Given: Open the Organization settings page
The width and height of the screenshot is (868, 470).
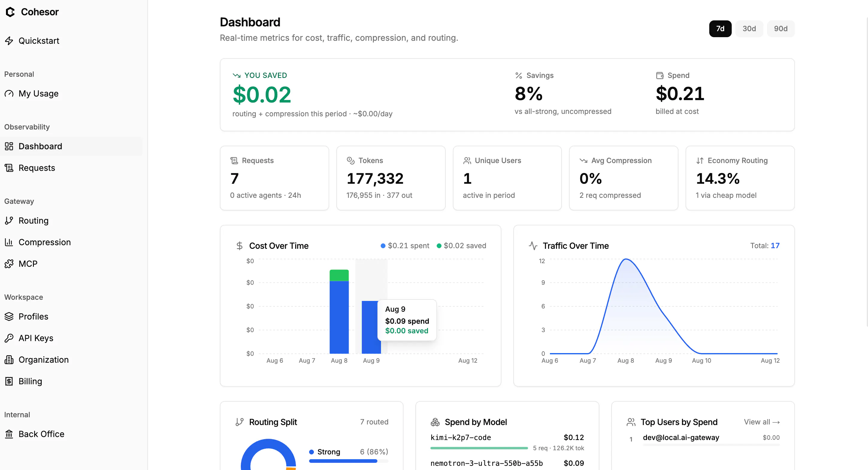Looking at the screenshot, I should pyautogui.click(x=71, y=360).
